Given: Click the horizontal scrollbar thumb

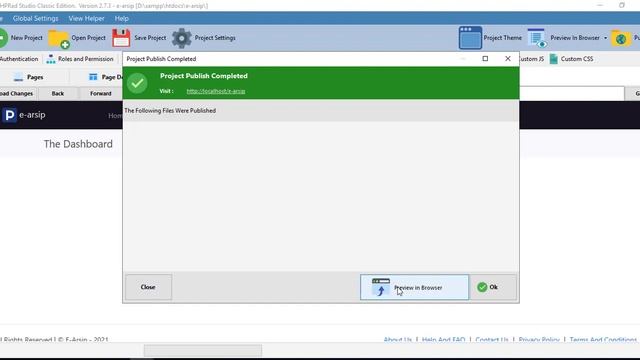Looking at the screenshot, I should (x=203, y=350).
